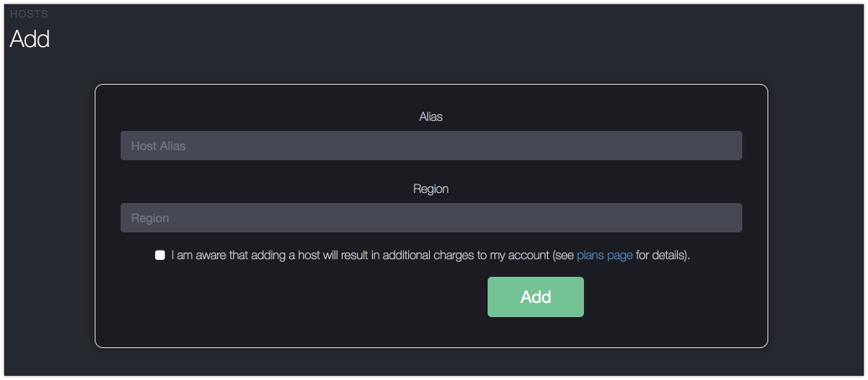Click the Alias label above the field

(431, 117)
